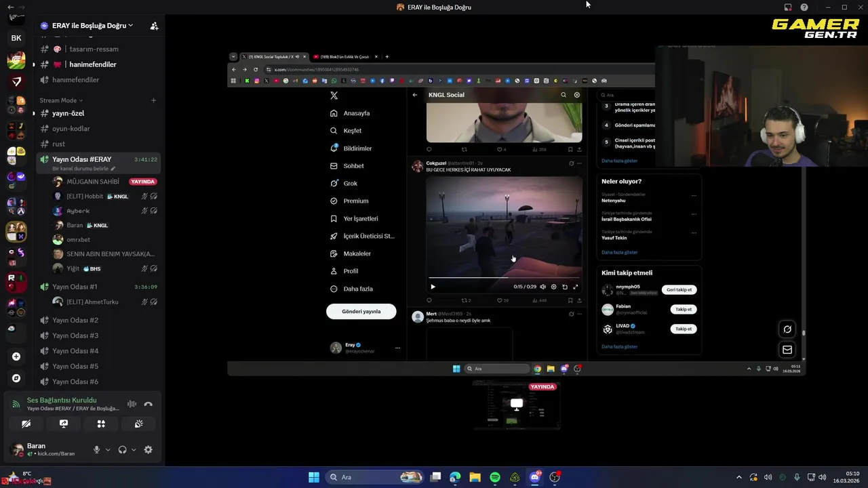This screenshot has width=868, height=488.
Task: Click the share your screen button
Action: pos(64,424)
